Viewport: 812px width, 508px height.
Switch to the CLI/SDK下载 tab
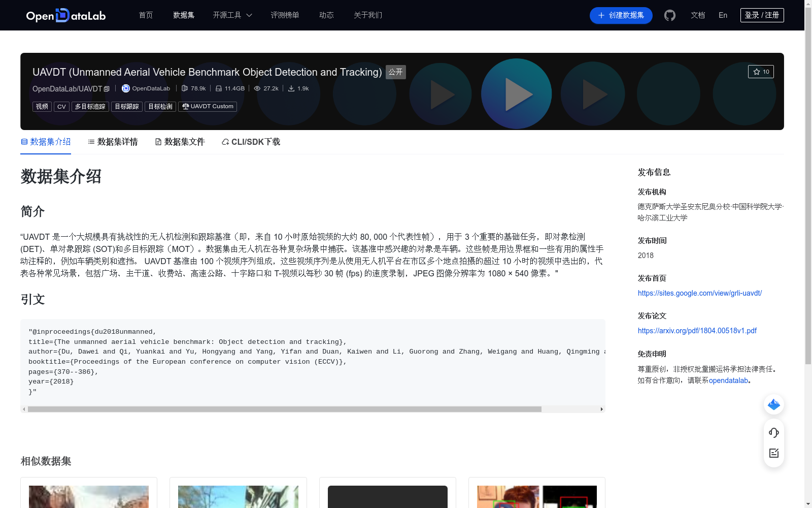click(x=251, y=142)
